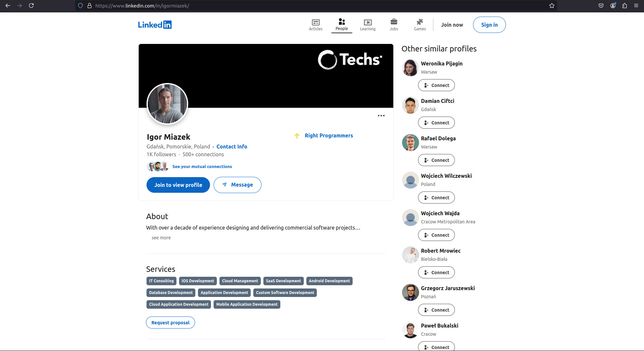644x351 pixels.
Task: Click the browser back arrow
Action: click(x=8, y=6)
